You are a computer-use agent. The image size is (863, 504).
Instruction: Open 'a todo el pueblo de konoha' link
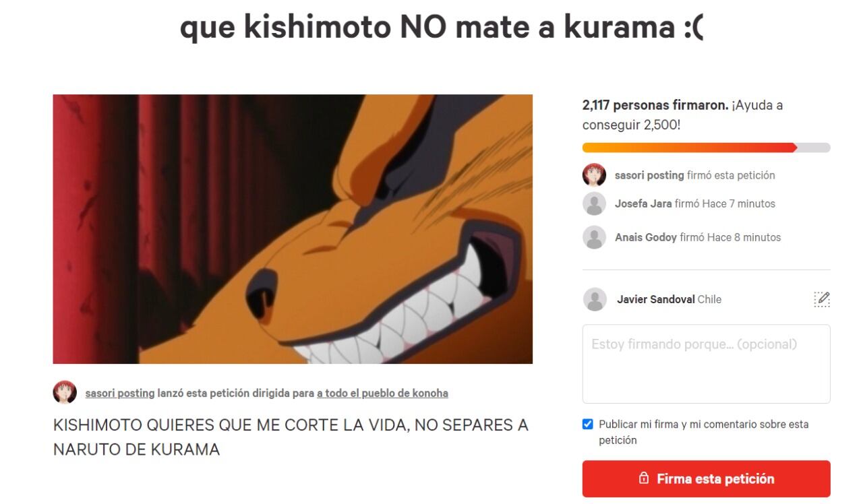[x=382, y=393]
